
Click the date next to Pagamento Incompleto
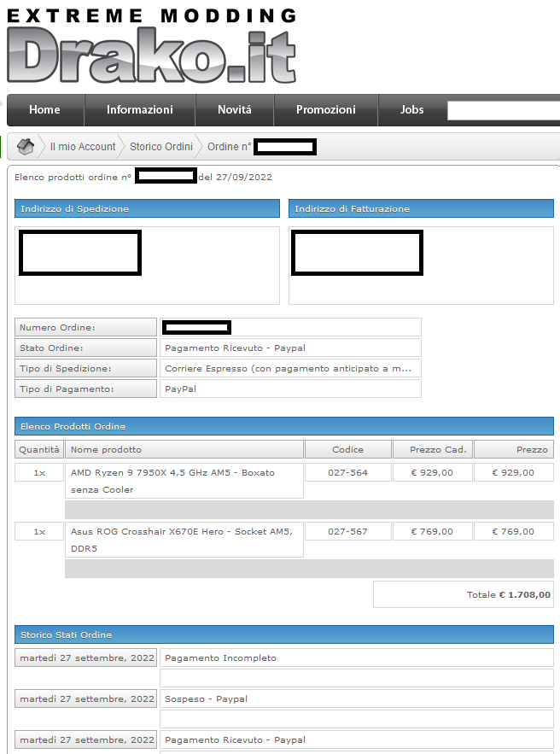point(86,658)
